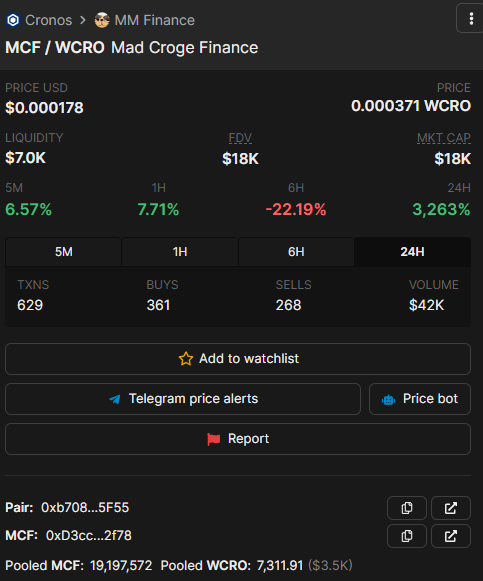Open the MM Finance breadcrumb link
483x581 pixels.
coord(154,20)
